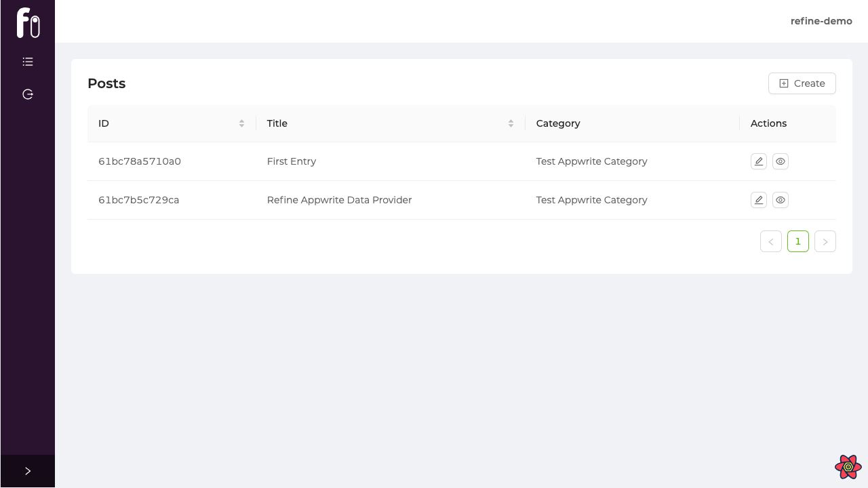The width and height of the screenshot is (868, 488).
Task: Edit the Refine Appwrite Data Provider post
Action: [759, 200]
